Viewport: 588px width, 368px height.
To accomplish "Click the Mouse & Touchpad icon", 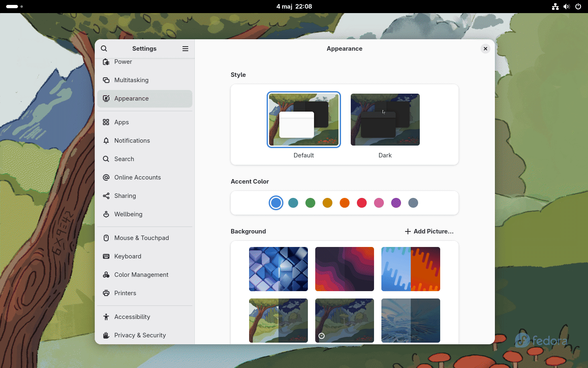I will pyautogui.click(x=106, y=238).
